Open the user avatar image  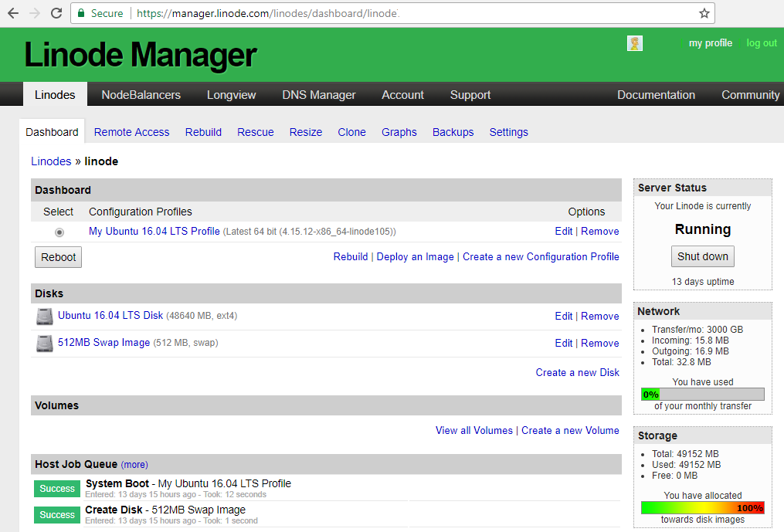click(634, 43)
